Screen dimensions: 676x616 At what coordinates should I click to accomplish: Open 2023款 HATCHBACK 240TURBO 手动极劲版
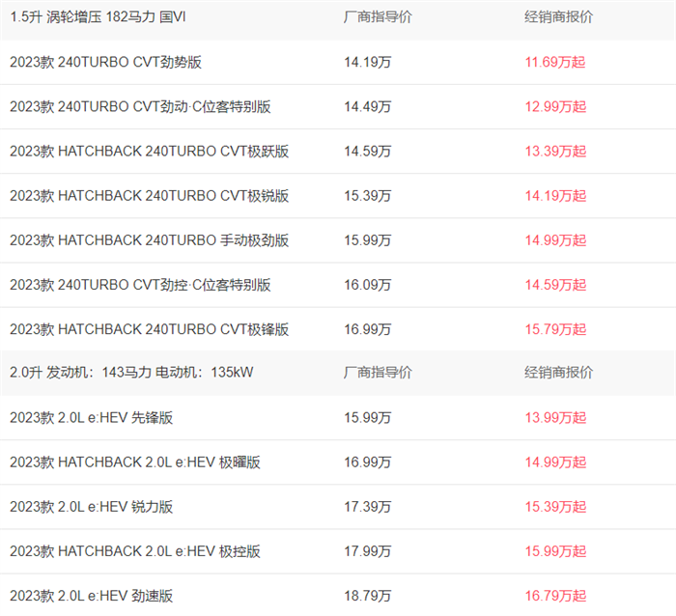tap(149, 240)
